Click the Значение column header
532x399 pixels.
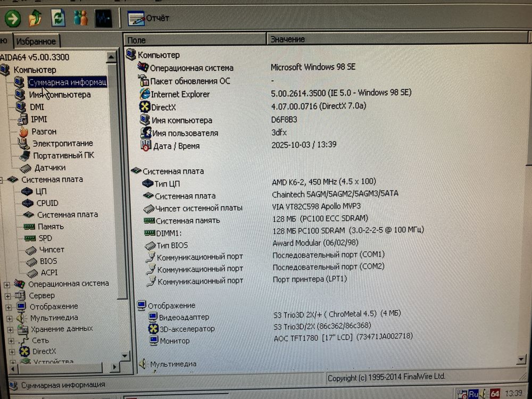[x=394, y=39]
